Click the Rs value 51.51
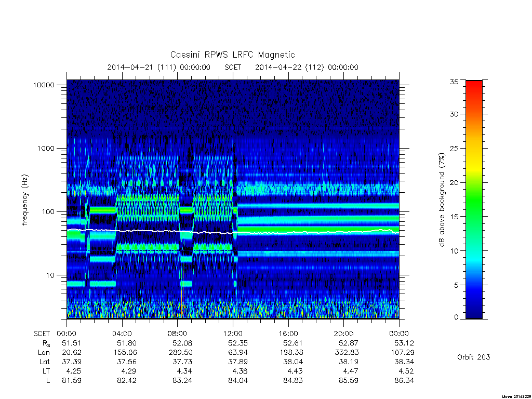The width and height of the screenshot is (532, 399). tap(72, 343)
